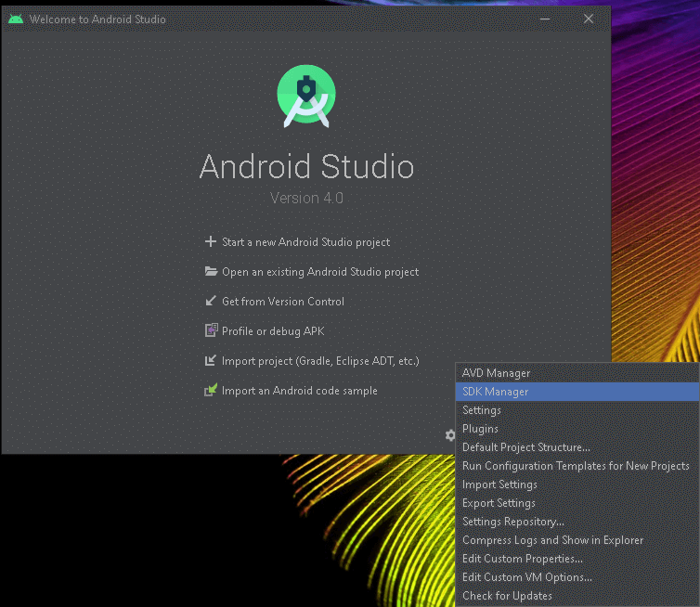Close the Welcome to Android Studio window
This screenshot has height=607, width=700.
click(589, 19)
